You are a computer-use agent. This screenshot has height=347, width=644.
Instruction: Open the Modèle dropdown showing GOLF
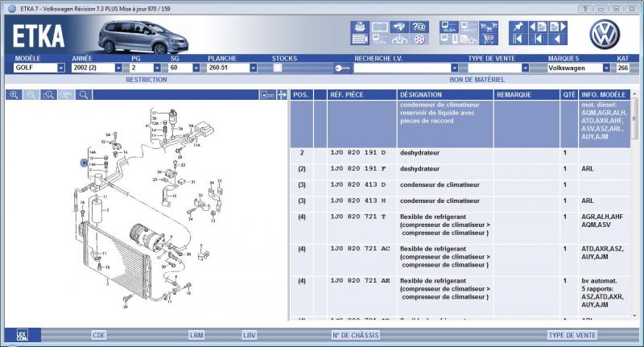(x=39, y=68)
